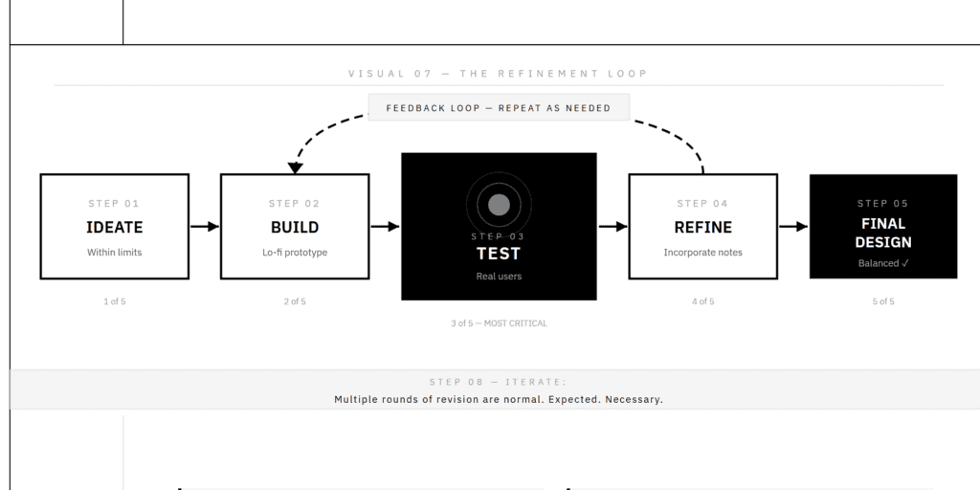980x490 pixels.
Task: Select the Step 05 FINAL DESIGN box
Action: click(883, 226)
